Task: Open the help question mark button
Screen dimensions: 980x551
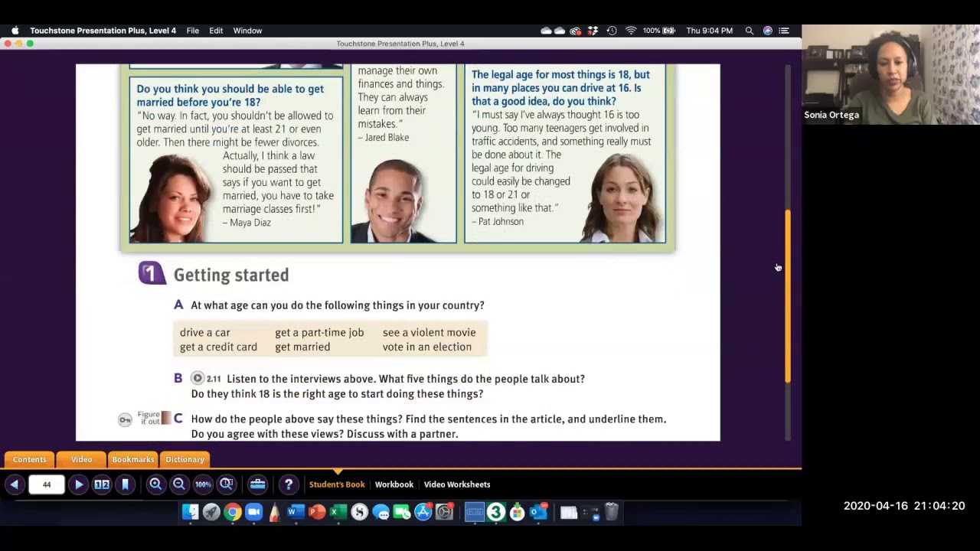Action: pyautogui.click(x=289, y=484)
